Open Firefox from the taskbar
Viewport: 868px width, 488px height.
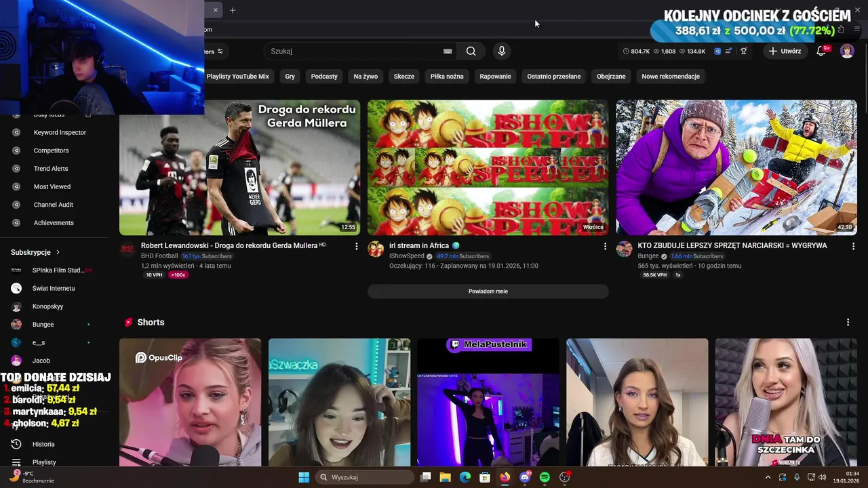505,477
